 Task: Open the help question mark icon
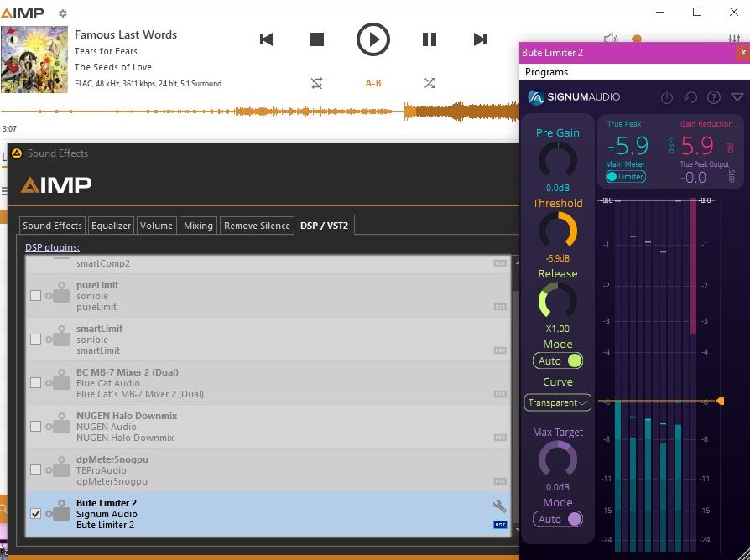click(714, 97)
